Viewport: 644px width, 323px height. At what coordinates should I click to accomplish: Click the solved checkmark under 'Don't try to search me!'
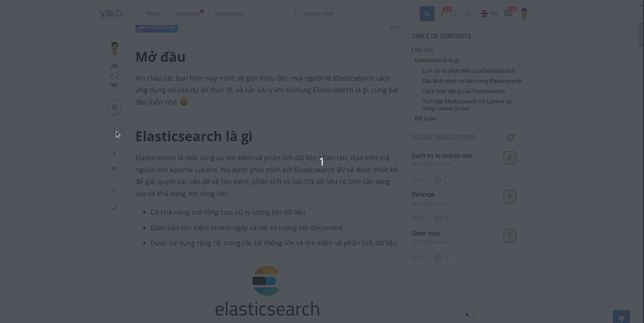(438, 179)
